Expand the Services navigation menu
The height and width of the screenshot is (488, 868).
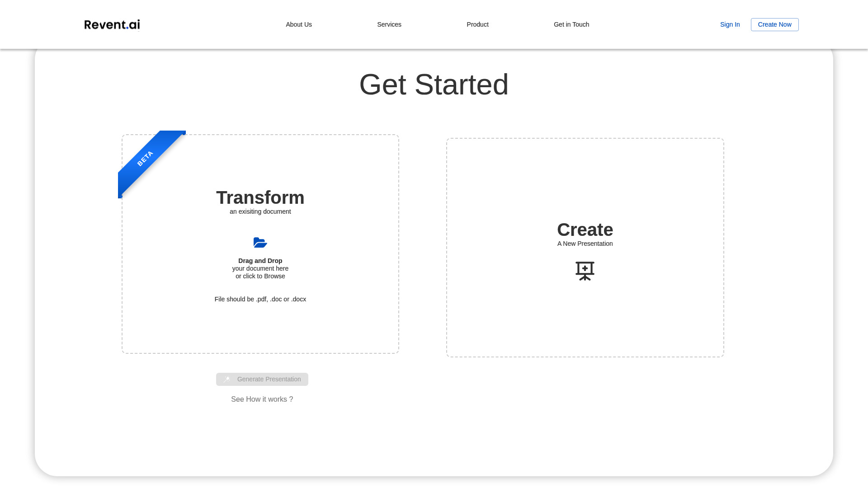coord(389,24)
